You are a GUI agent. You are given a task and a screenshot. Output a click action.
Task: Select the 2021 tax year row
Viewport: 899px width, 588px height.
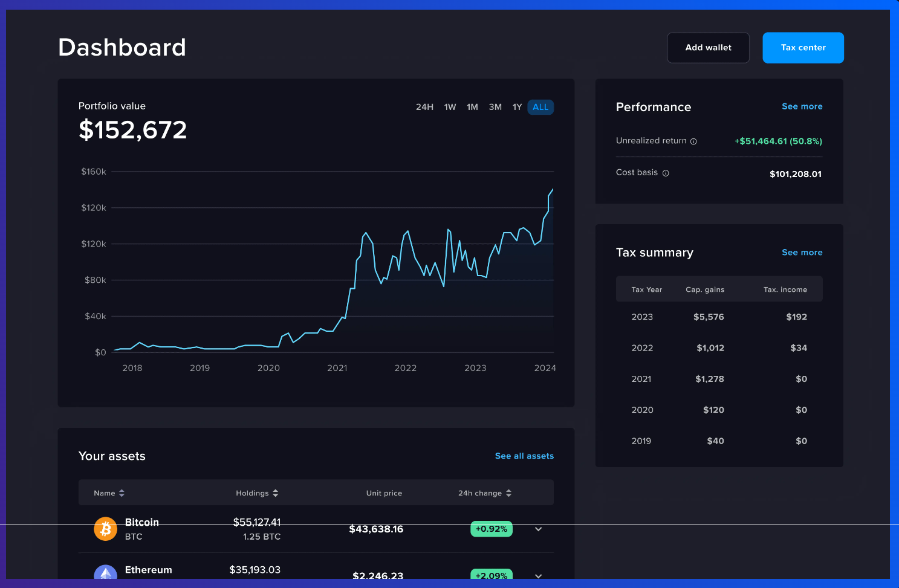click(x=719, y=379)
